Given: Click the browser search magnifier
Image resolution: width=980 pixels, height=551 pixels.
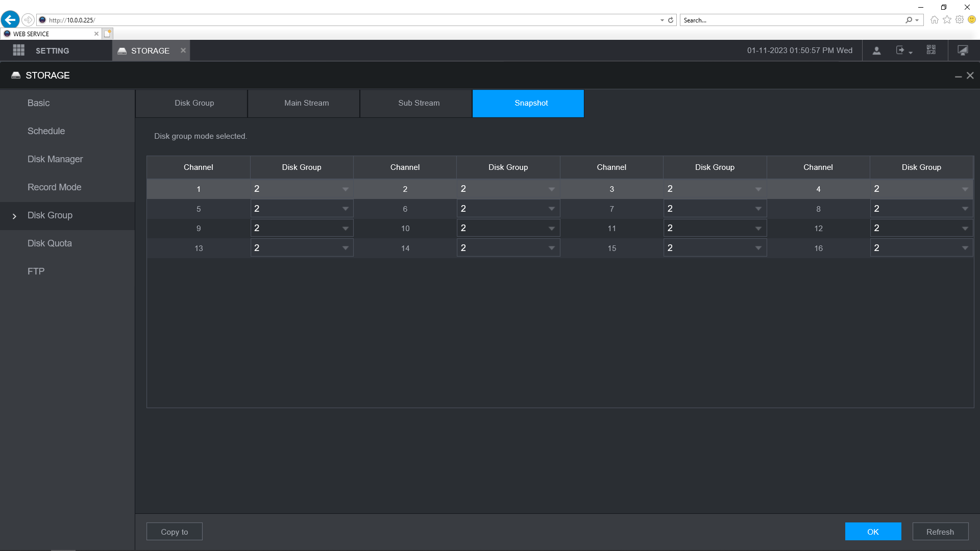Looking at the screenshot, I should [909, 20].
